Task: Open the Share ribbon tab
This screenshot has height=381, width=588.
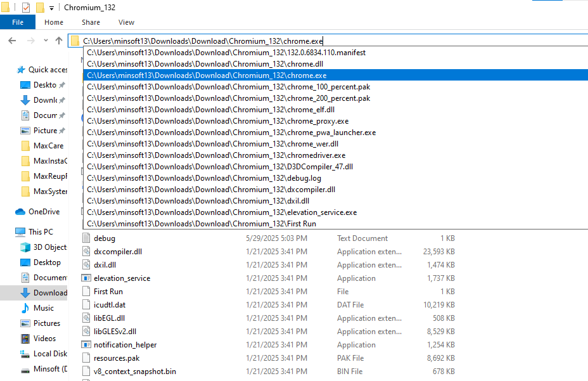Action: 91,22
